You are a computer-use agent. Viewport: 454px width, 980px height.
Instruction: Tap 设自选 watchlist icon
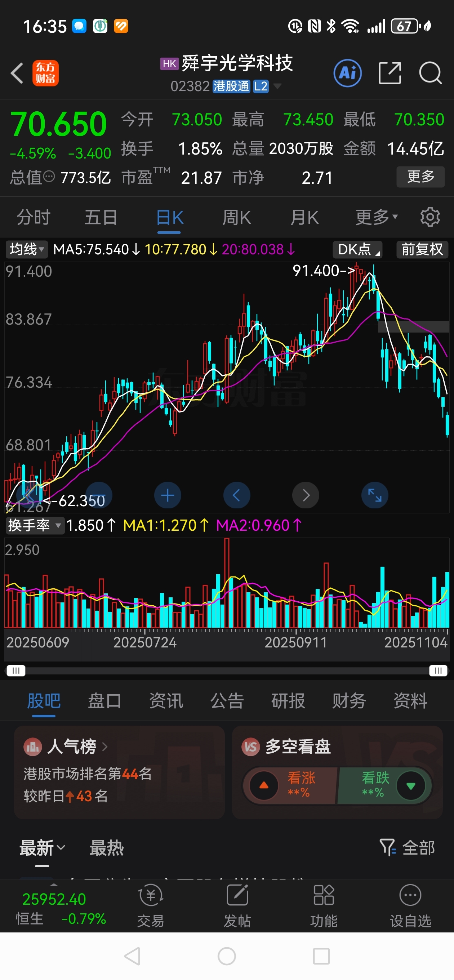(411, 905)
